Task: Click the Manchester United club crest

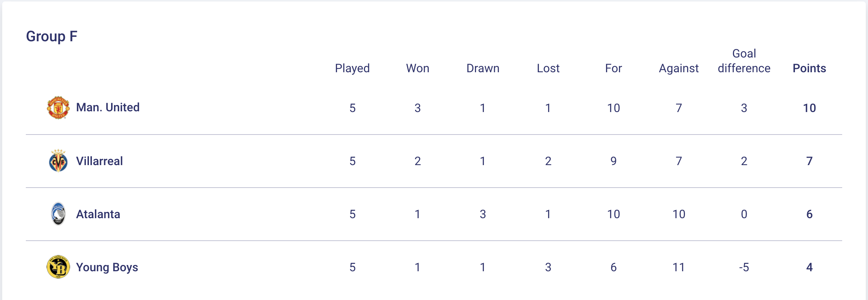Action: pyautogui.click(x=58, y=108)
